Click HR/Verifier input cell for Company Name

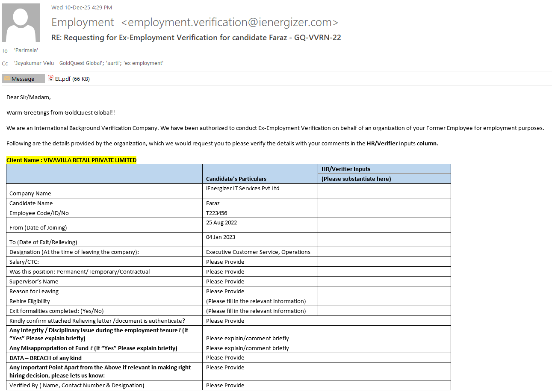[384, 191]
